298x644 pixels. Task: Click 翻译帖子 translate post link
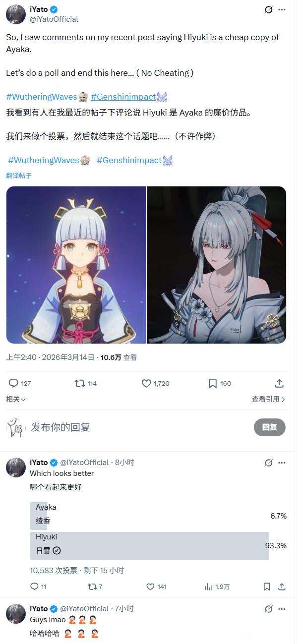19,176
